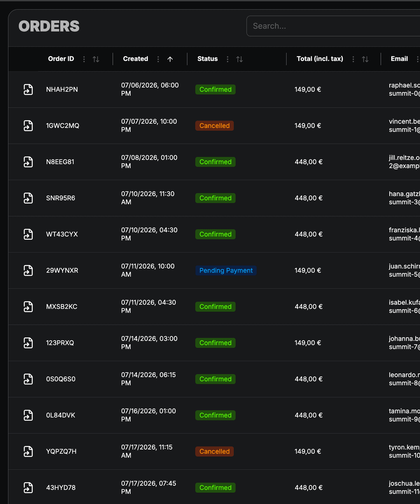Image resolution: width=420 pixels, height=504 pixels.
Task: Click Confirmed badge for order NHAH2PN
Action: (215, 89)
